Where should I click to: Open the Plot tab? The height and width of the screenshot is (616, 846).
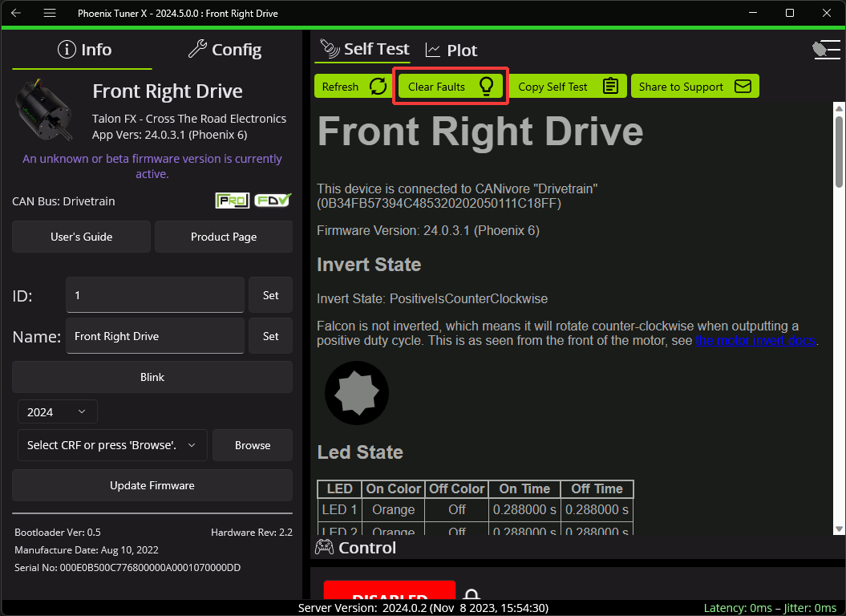(x=451, y=51)
